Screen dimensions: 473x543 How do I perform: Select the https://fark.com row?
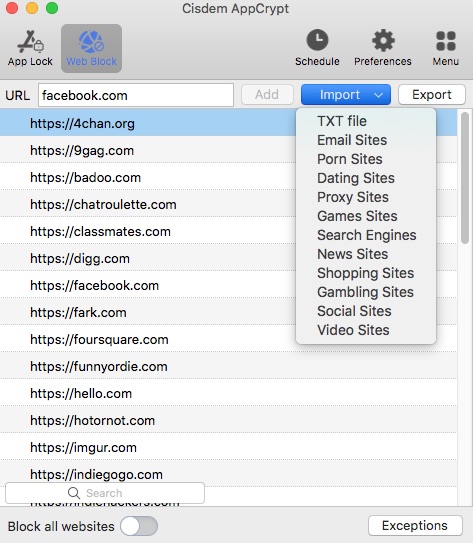pos(228,312)
